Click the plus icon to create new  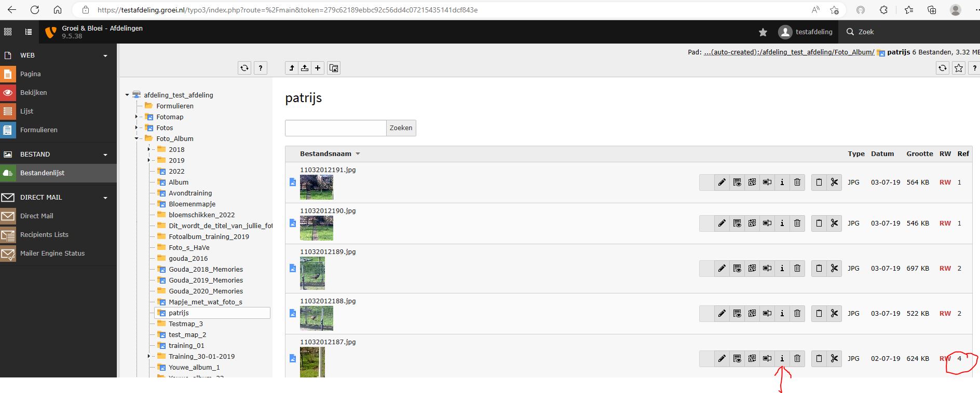pyautogui.click(x=318, y=68)
